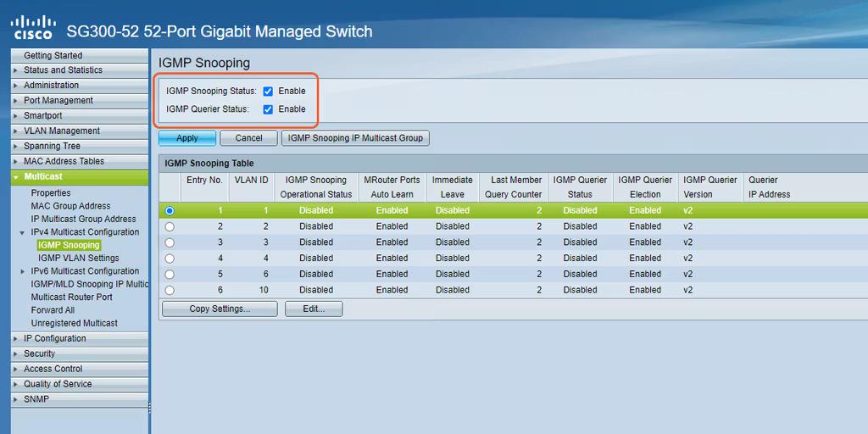Click the Copy Settings button
The width and height of the screenshot is (868, 434).
click(220, 309)
